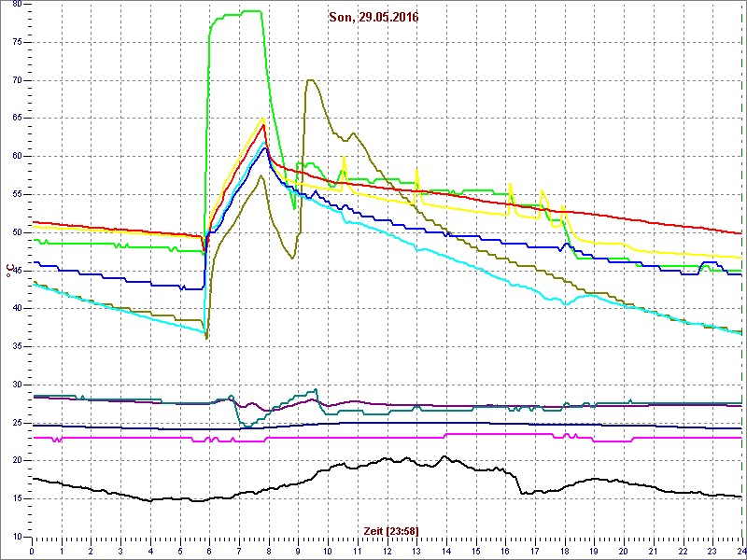This screenshot has height=560, width=747.
Task: Select the 30 label on the temperature axis
Action: (x=17, y=385)
